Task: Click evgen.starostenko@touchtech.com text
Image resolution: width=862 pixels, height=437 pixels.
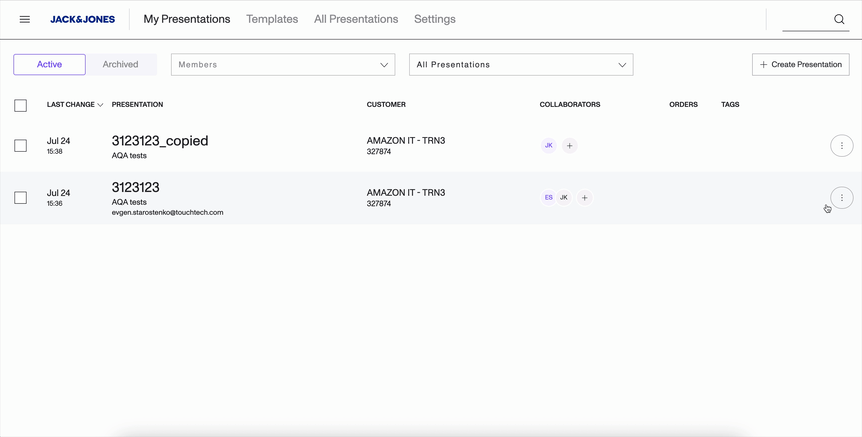Action: (x=168, y=212)
